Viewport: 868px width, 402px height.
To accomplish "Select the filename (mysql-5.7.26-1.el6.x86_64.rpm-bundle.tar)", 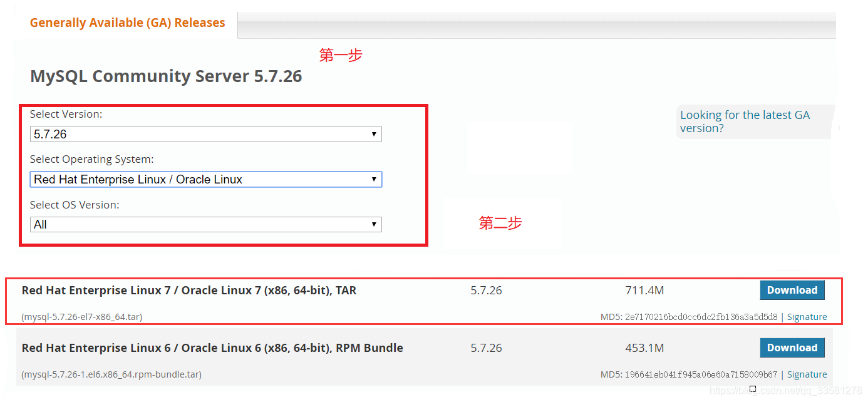I will click(111, 374).
